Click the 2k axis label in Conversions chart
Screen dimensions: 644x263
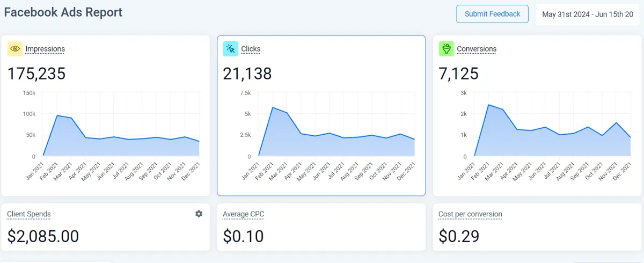tap(463, 114)
